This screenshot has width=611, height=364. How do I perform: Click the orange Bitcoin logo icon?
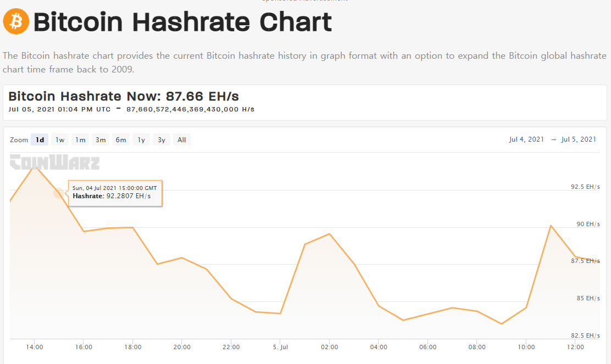16,21
